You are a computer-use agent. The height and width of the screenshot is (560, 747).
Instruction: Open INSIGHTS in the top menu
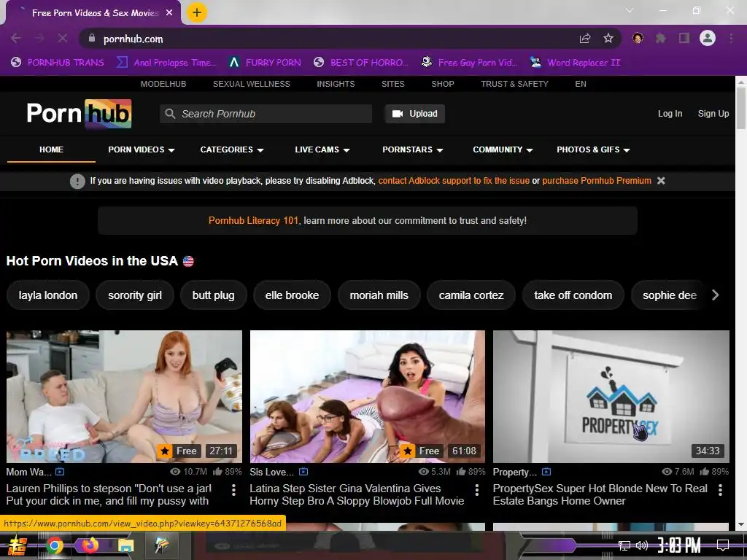[336, 84]
